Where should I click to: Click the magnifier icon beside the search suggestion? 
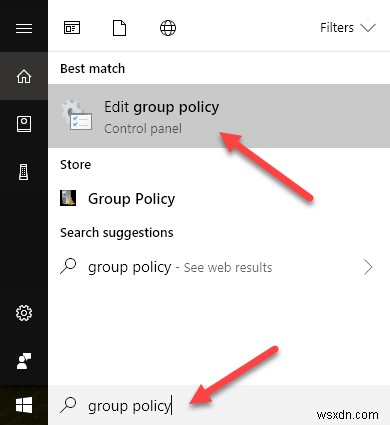pyautogui.click(x=68, y=267)
